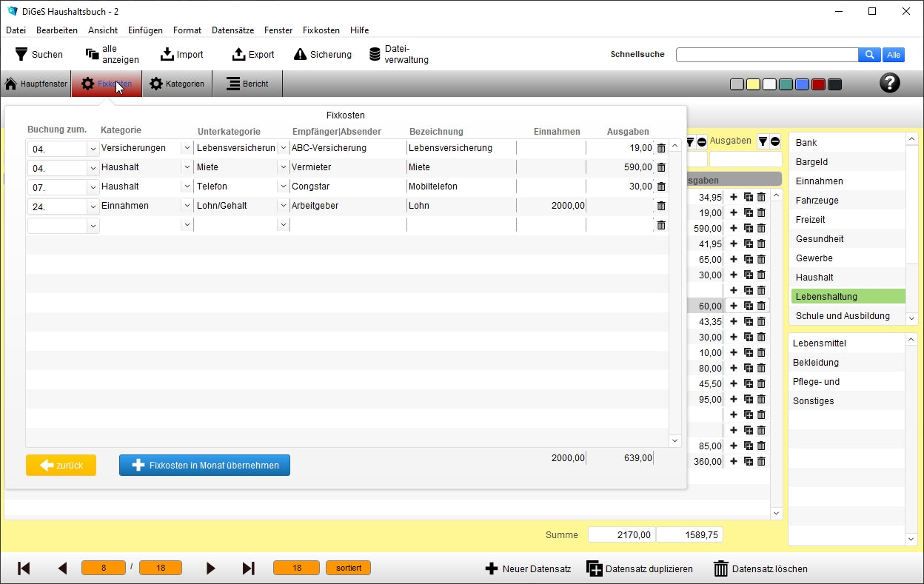Click the Export toolbar icon
This screenshot has height=584, width=924.
click(x=238, y=54)
